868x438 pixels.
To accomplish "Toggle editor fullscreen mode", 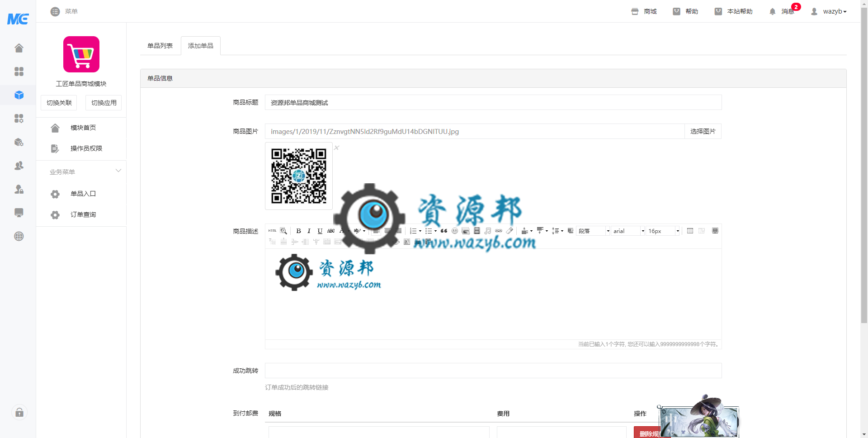I will [715, 231].
